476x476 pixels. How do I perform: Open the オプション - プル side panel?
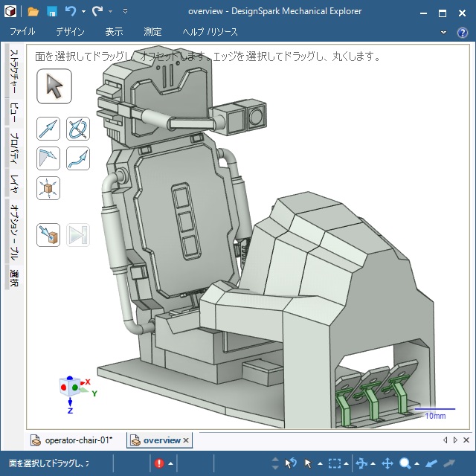[14, 232]
